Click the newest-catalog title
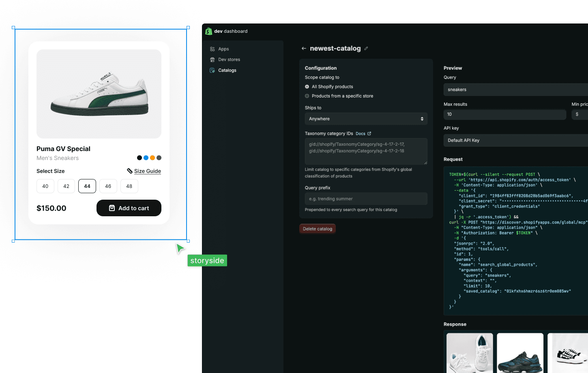The height and width of the screenshot is (373, 588). (335, 49)
